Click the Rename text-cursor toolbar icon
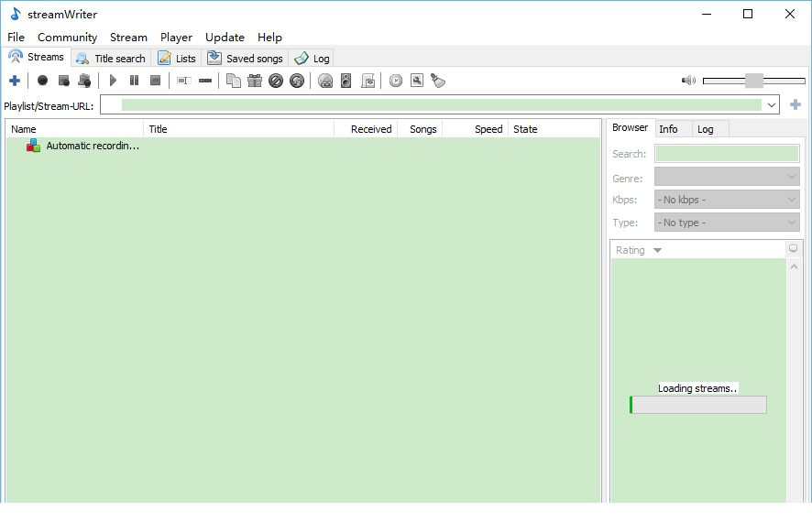Image resolution: width=812 pixels, height=522 pixels. click(x=184, y=81)
